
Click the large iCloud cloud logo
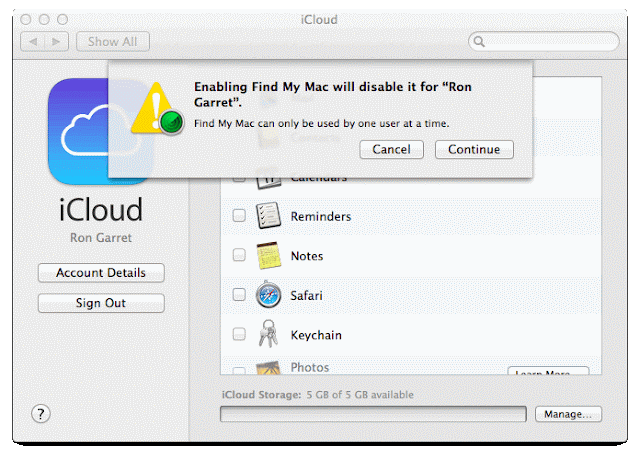click(100, 131)
